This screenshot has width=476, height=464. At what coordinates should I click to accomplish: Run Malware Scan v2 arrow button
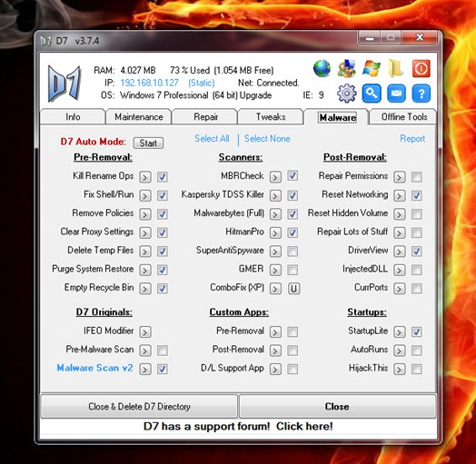click(145, 369)
